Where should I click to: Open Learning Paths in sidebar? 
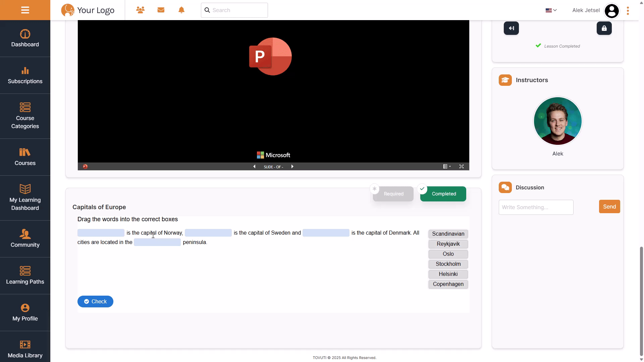tap(25, 276)
